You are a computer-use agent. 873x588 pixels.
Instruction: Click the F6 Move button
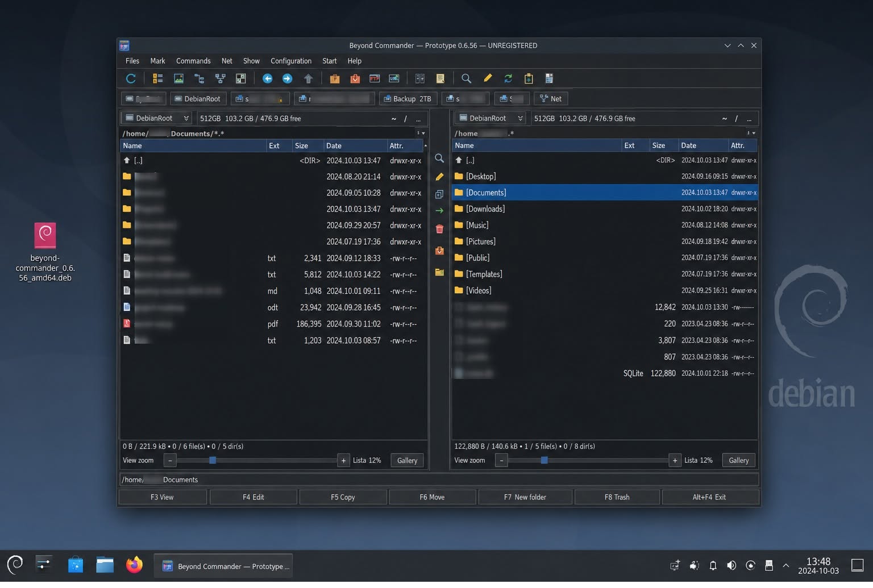432,497
